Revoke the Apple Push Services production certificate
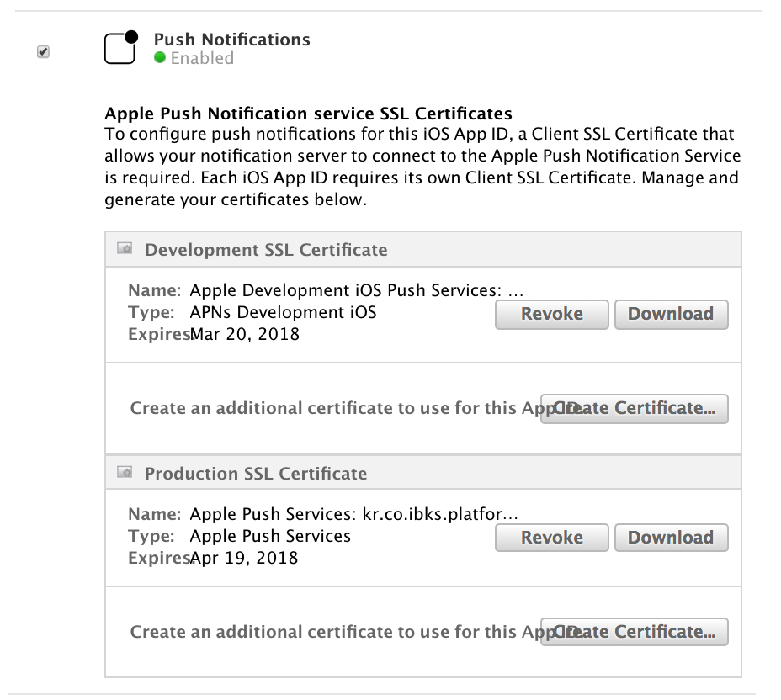Screen dimensions: 781x700 tap(551, 538)
